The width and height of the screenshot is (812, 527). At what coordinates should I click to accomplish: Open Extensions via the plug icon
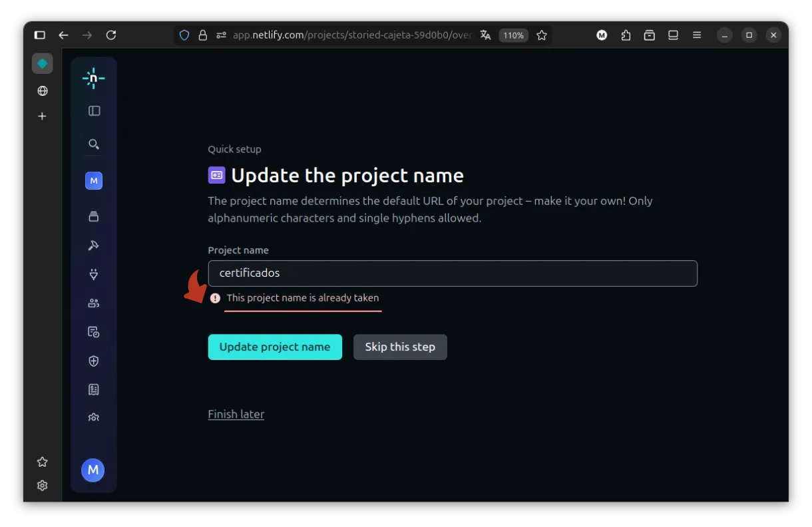coord(94,274)
